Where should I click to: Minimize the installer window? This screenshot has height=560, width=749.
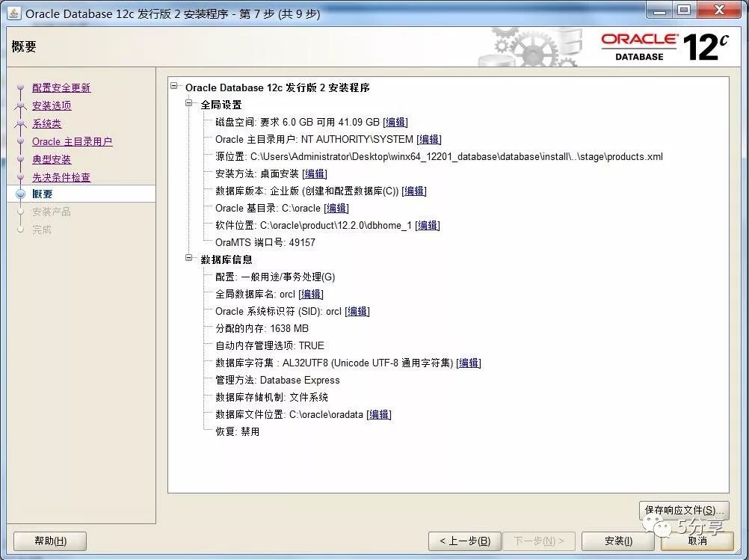click(660, 10)
